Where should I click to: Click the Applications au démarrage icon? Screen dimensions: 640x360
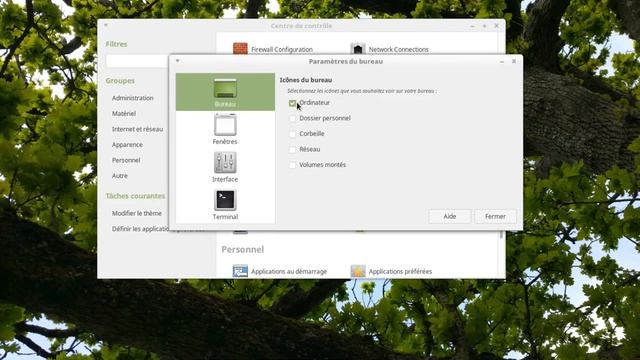click(x=240, y=271)
